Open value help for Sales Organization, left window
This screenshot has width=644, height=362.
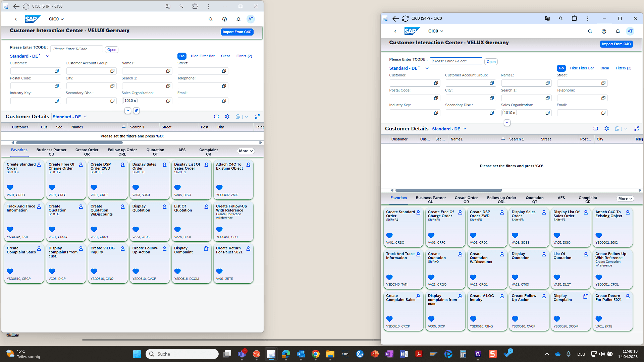[x=168, y=101]
